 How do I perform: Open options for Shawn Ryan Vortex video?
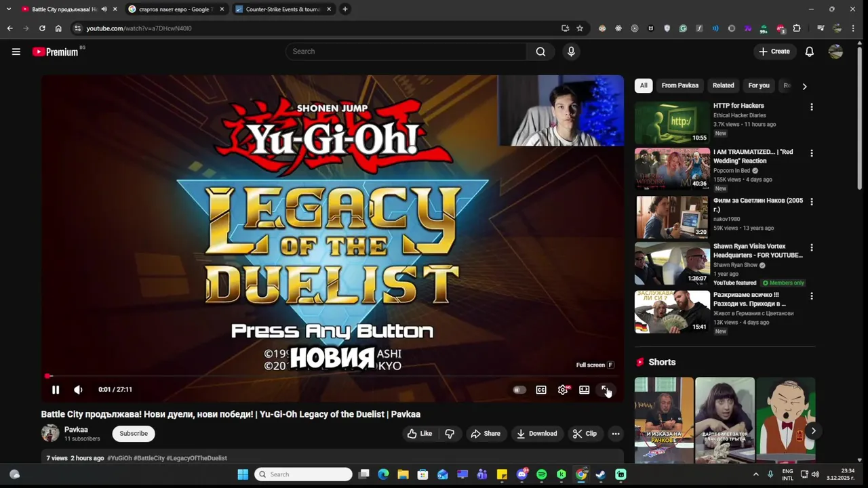pyautogui.click(x=811, y=247)
